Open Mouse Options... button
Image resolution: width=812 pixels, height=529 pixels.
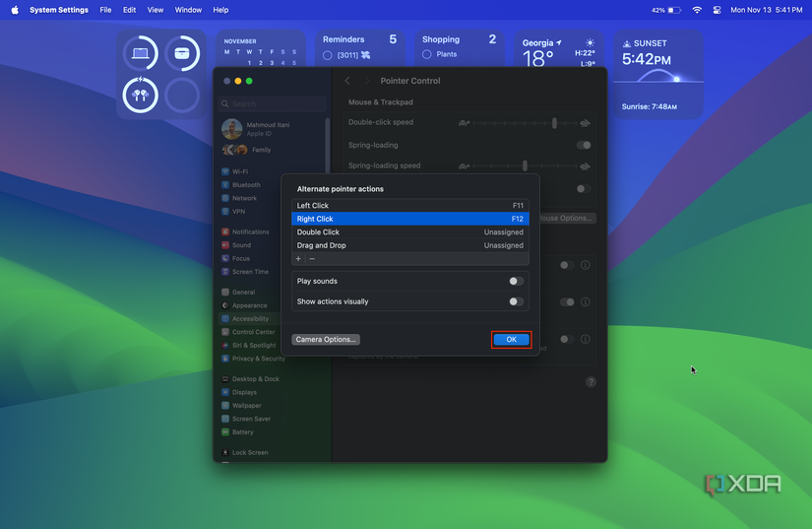click(x=567, y=218)
